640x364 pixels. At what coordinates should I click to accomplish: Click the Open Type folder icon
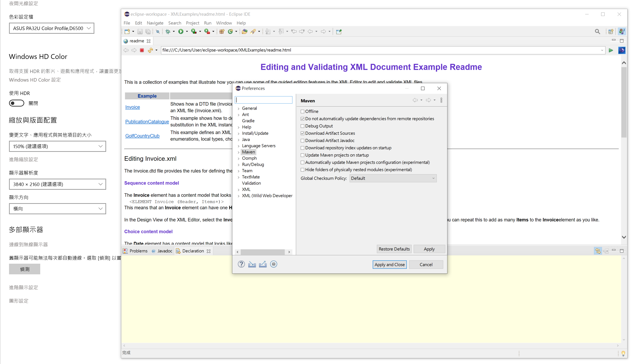click(244, 31)
